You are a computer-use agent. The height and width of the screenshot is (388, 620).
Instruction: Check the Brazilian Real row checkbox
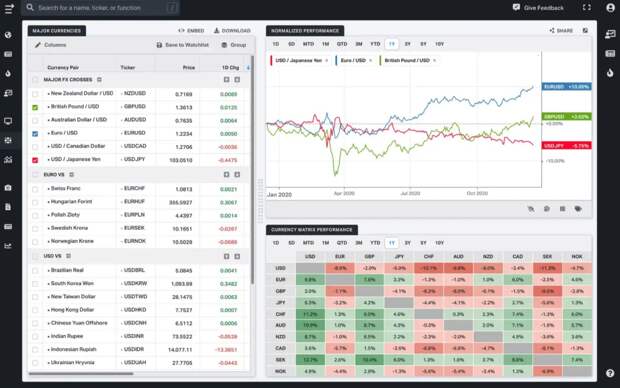[35, 271]
